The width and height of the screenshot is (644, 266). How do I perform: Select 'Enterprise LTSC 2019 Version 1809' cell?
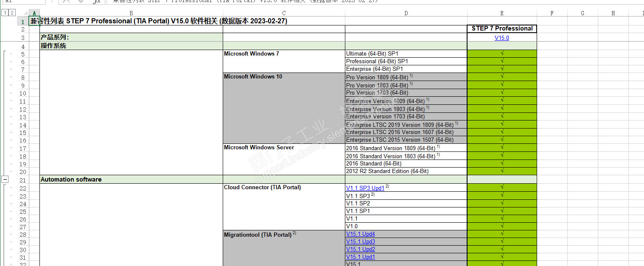tap(406, 125)
